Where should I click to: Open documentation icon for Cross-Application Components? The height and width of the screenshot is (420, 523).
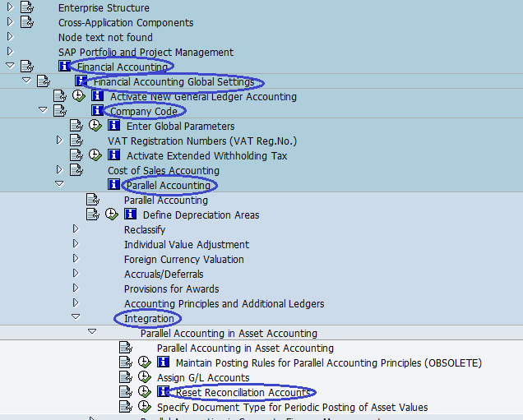tap(27, 22)
